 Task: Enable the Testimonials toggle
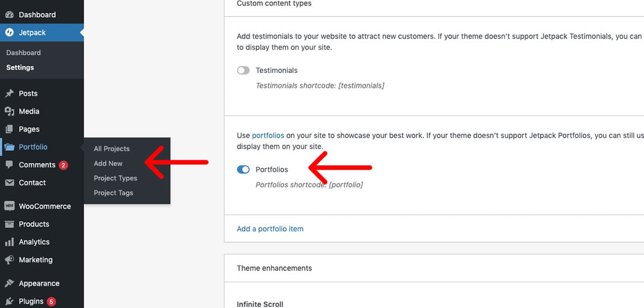(x=243, y=70)
